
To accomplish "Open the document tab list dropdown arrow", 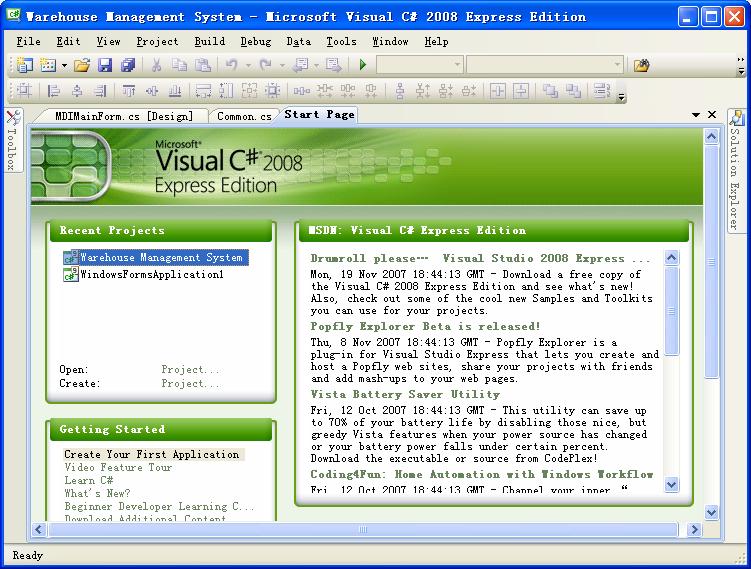I will point(696,115).
